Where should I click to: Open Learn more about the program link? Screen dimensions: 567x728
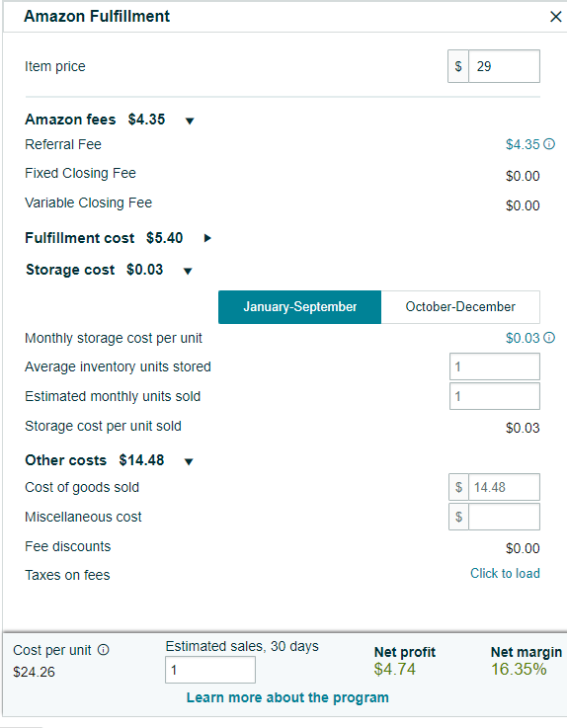point(287,697)
